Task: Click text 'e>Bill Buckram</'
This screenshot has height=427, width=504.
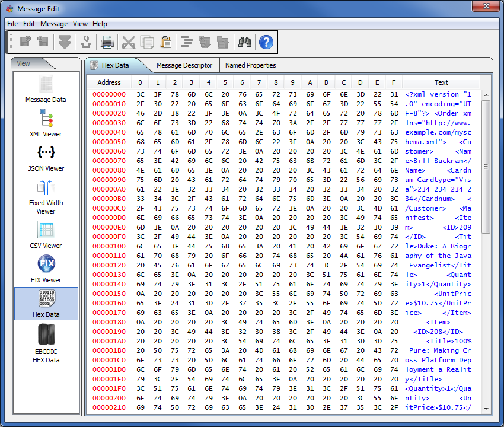Action: tap(438, 161)
